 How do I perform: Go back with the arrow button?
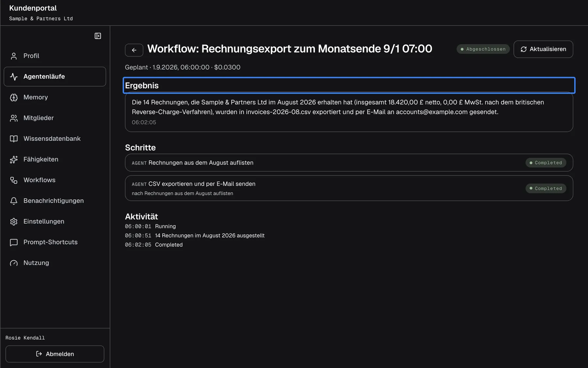pyautogui.click(x=134, y=50)
